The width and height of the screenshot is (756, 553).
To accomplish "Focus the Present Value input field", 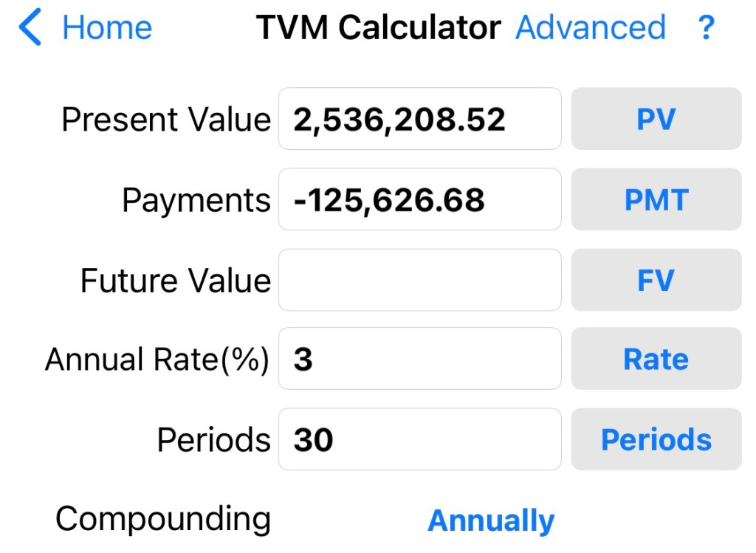I will [x=419, y=119].
